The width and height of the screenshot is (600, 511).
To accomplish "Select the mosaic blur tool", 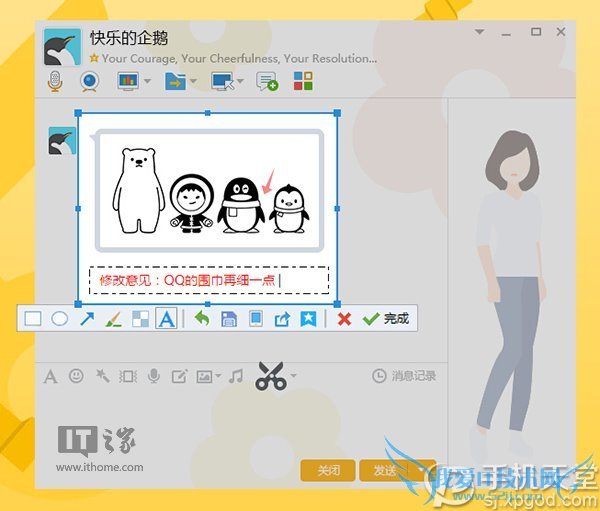I will [140, 319].
